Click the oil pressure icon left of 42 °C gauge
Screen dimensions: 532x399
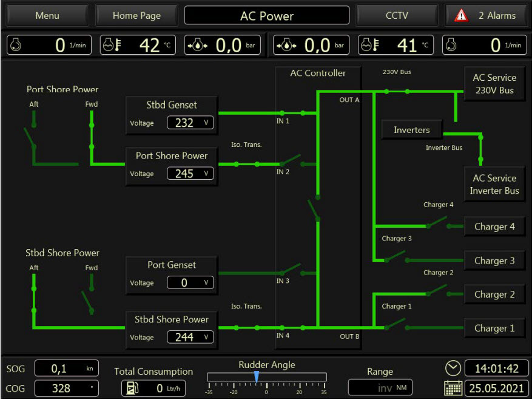(195, 45)
